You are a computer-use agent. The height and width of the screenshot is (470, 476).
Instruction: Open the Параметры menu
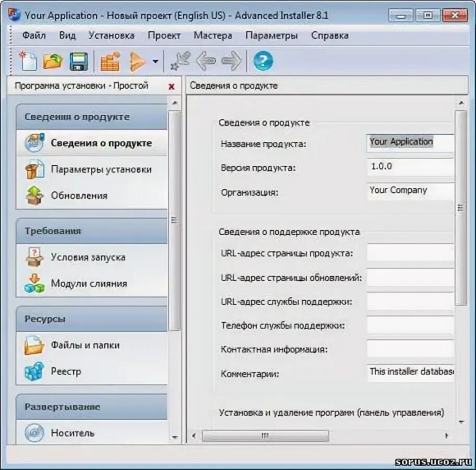click(271, 36)
